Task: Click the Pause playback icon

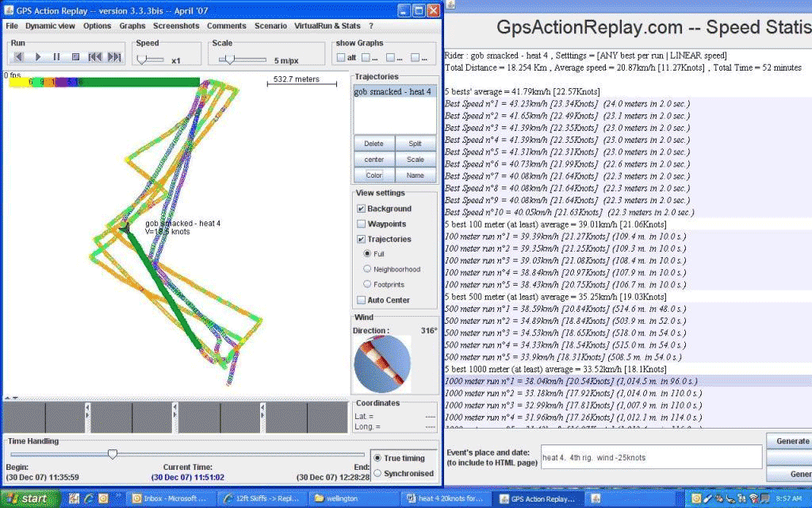Action: [x=56, y=57]
